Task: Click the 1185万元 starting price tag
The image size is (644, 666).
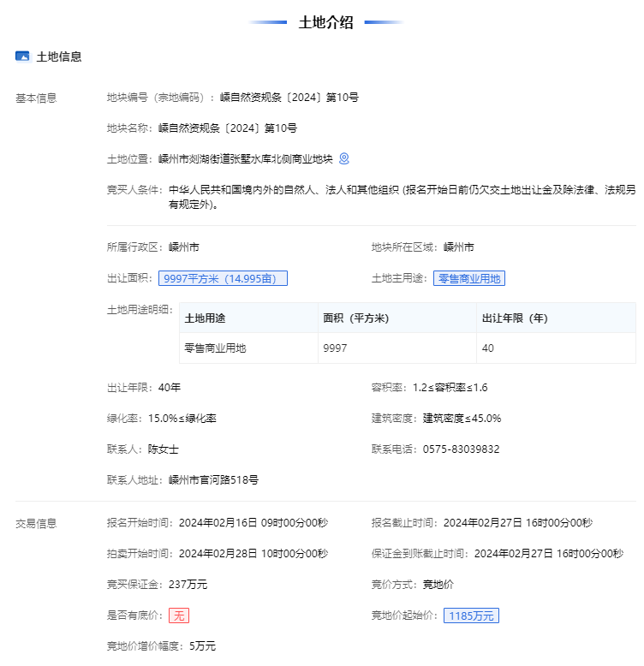Action: (471, 615)
